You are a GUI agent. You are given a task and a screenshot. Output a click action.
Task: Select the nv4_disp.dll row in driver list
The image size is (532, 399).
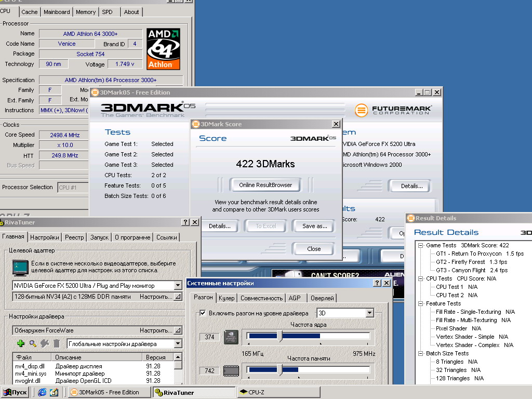(93, 366)
